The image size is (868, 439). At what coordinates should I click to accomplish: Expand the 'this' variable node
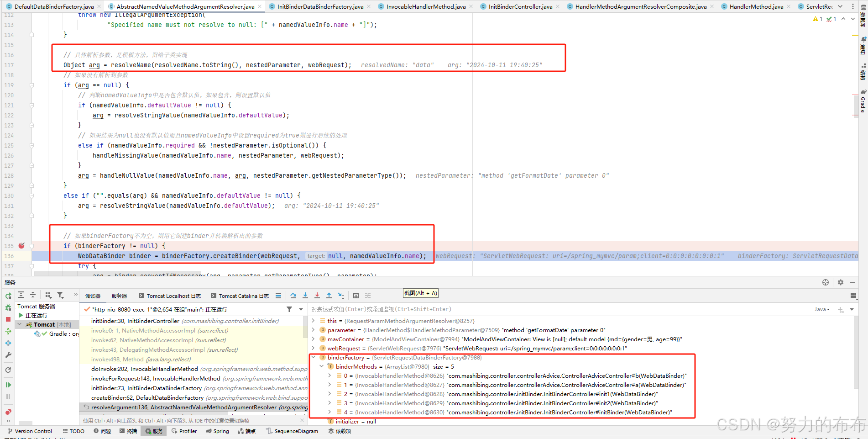[x=313, y=321]
